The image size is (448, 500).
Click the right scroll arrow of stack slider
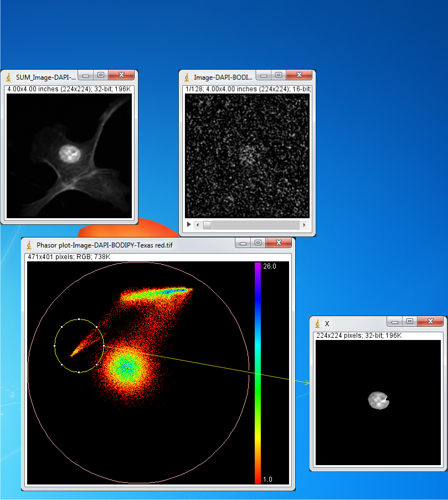[x=304, y=225]
